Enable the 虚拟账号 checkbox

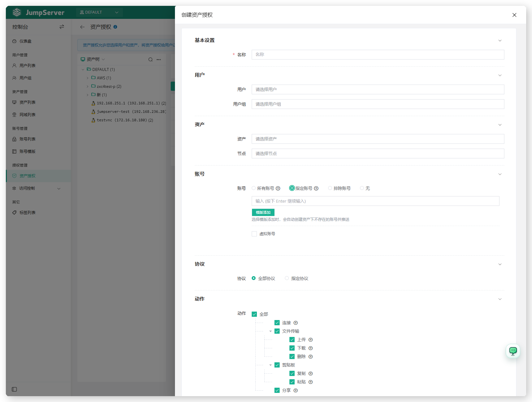click(254, 234)
